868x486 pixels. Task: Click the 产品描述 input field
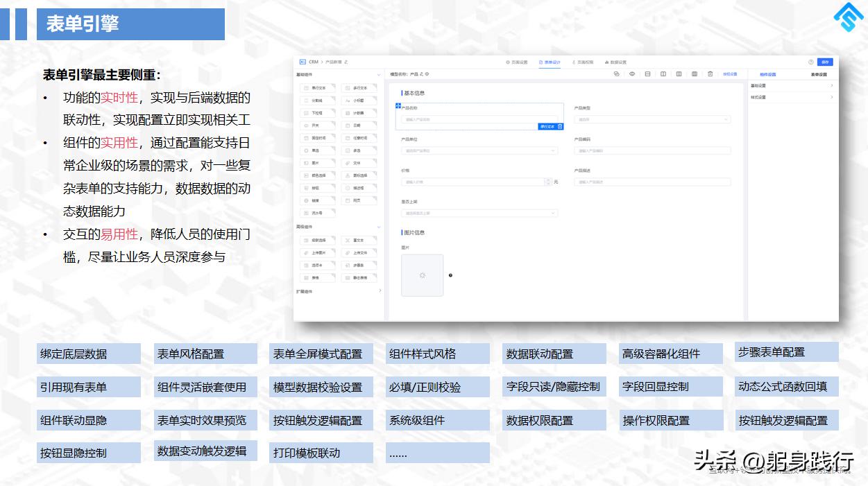click(652, 182)
